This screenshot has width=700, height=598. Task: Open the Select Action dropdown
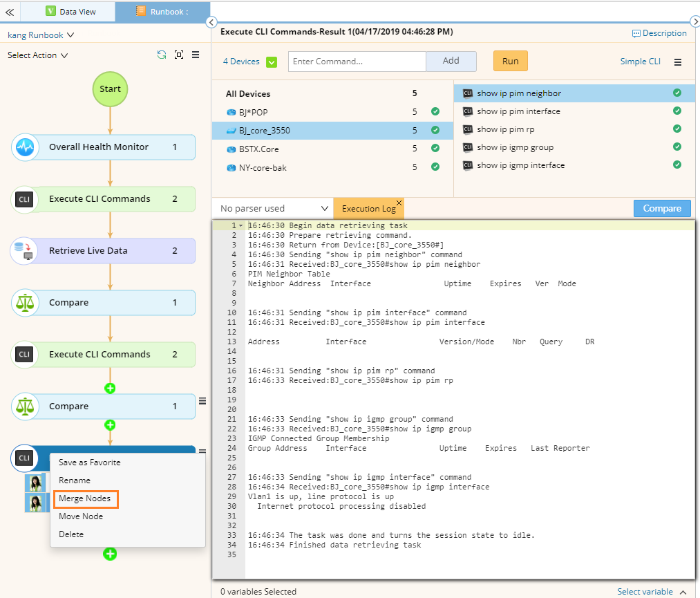[38, 55]
